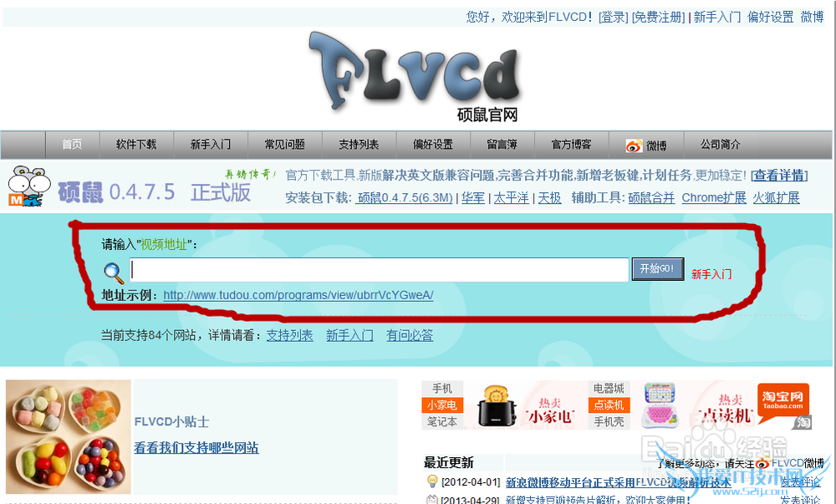Open the 硕鼠合并 helper tool link

click(651, 197)
